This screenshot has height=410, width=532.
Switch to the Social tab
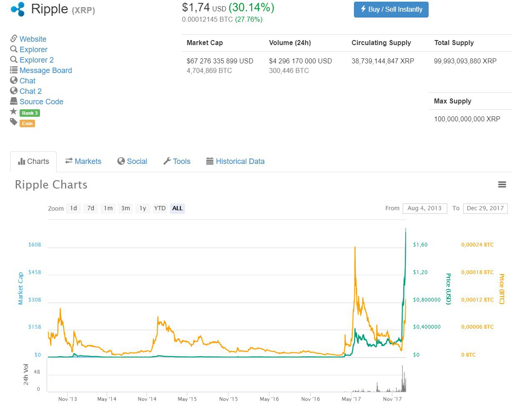coord(133,161)
